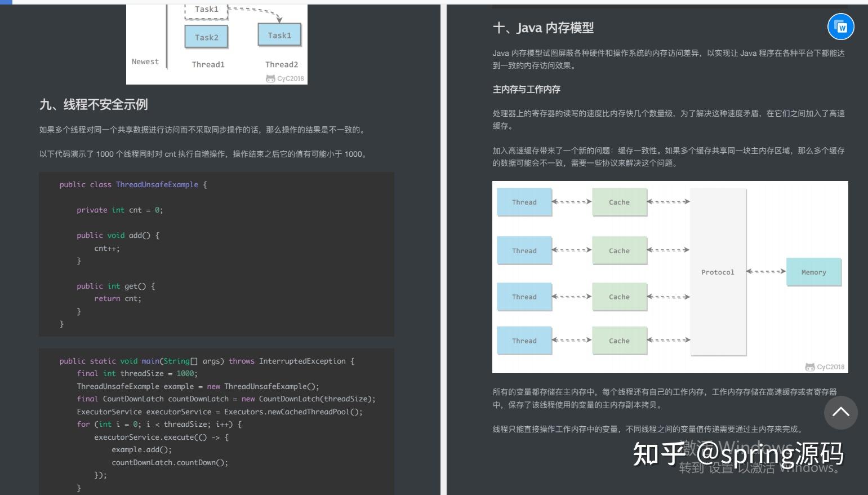Image resolution: width=868 pixels, height=495 pixels.
Task: Click the topmost Thread box in the diagram
Action: point(524,202)
